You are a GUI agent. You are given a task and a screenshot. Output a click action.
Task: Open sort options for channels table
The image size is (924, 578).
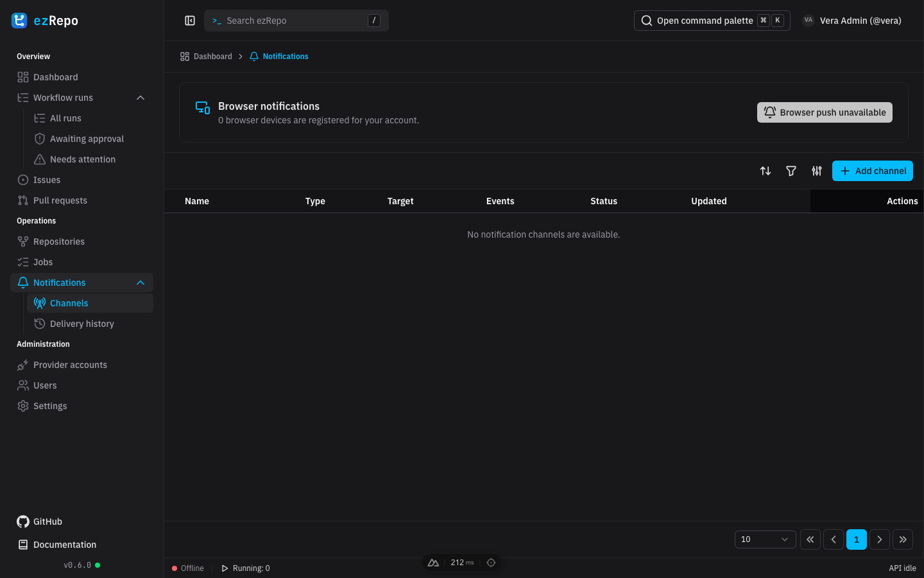766,171
